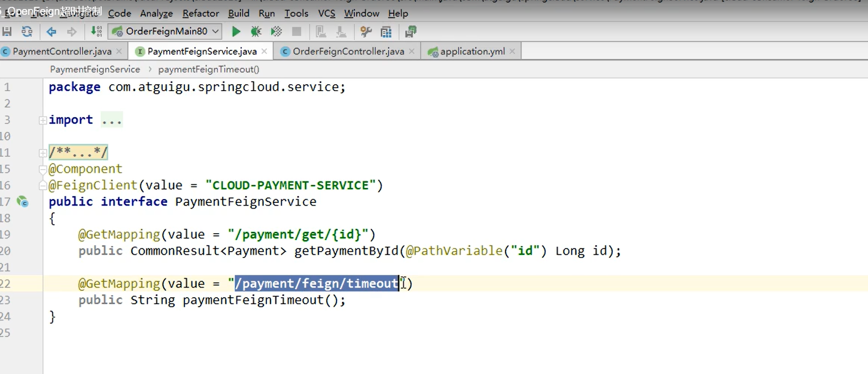
Task: Open the Analyze menu
Action: (156, 13)
